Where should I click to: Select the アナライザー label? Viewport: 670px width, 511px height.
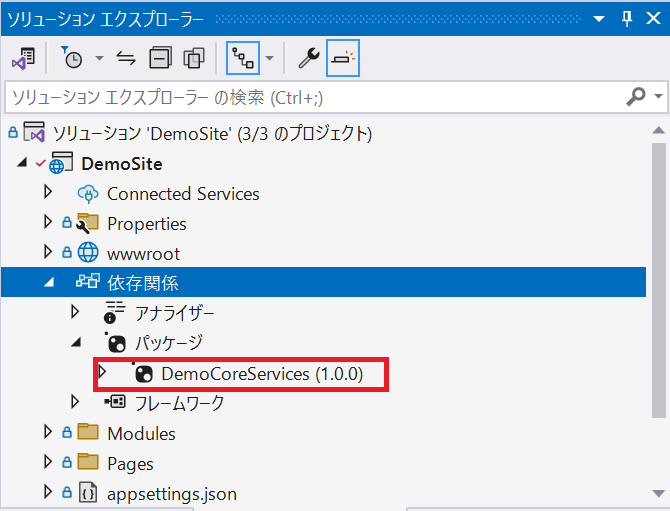click(x=175, y=314)
